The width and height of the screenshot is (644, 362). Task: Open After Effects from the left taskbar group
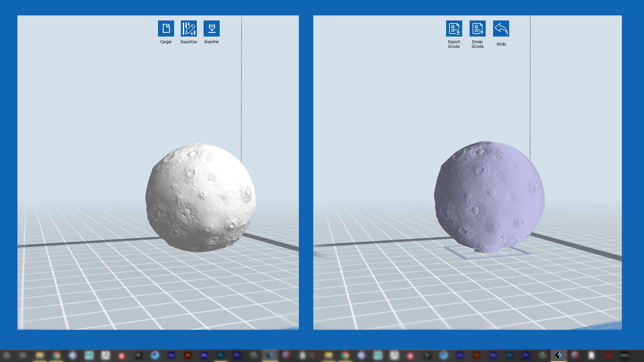tap(171, 355)
